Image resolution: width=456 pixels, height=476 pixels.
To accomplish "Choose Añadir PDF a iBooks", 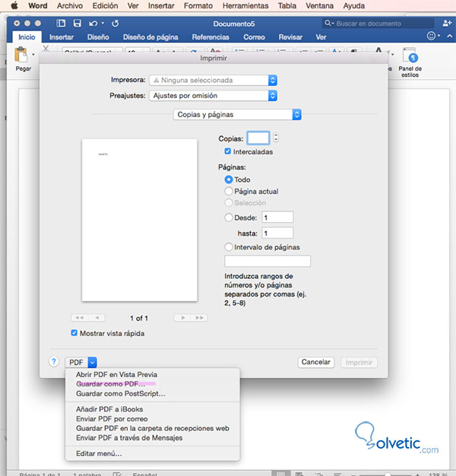I will tap(109, 409).
